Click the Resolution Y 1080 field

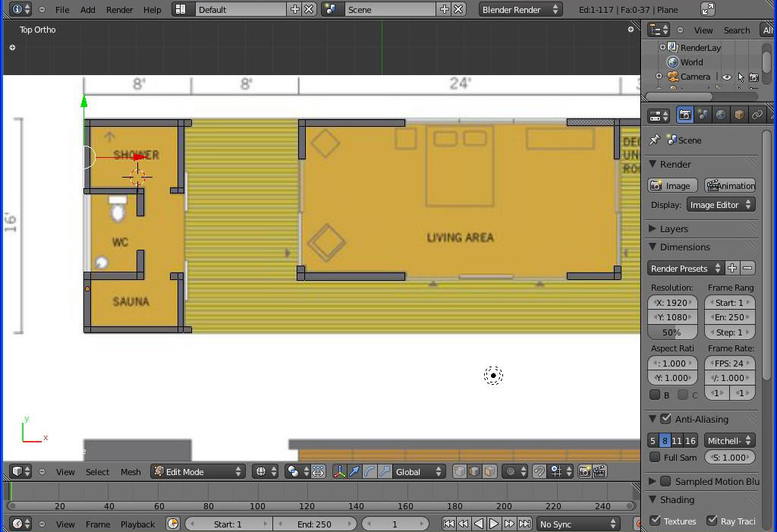click(x=672, y=317)
